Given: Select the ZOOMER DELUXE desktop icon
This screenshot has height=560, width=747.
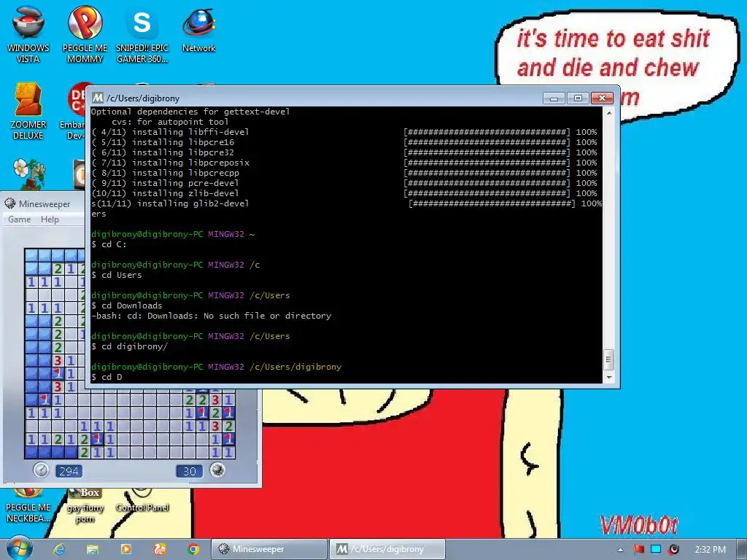Looking at the screenshot, I should pyautogui.click(x=28, y=112).
